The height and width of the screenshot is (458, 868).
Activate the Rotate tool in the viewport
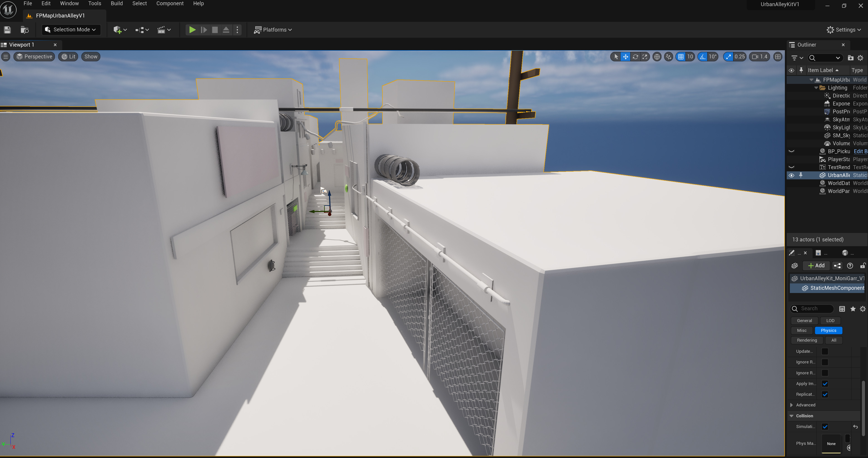635,57
